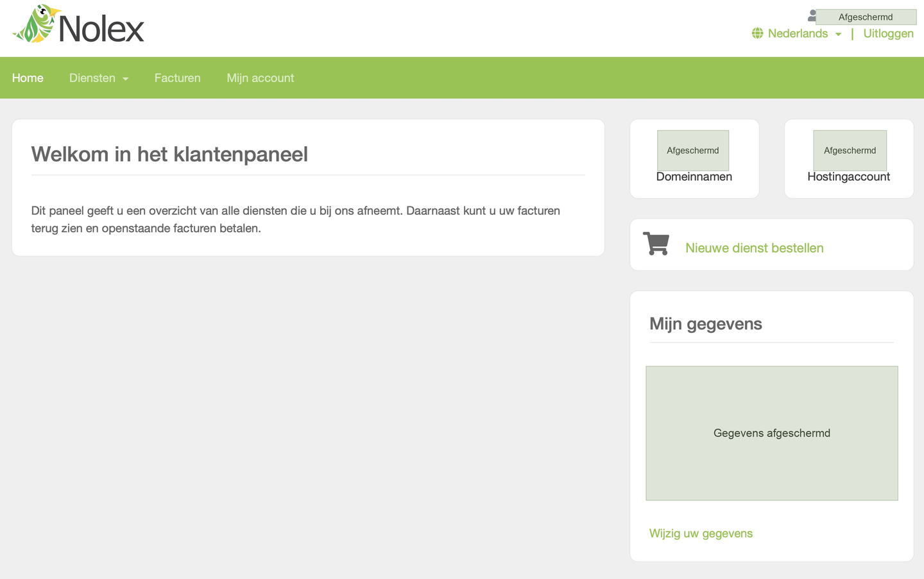Open Mijn account in navigation
924x579 pixels.
tap(261, 78)
